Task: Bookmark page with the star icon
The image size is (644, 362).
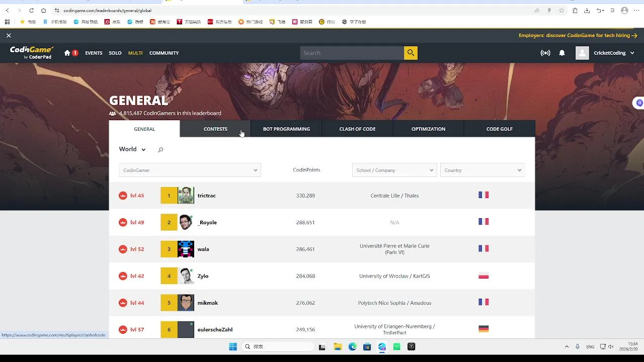Action: coord(561,10)
